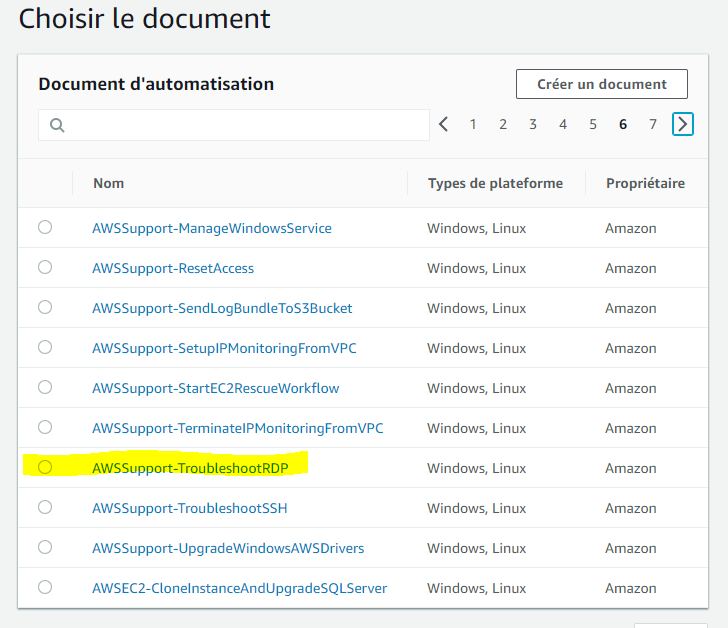The width and height of the screenshot is (728, 628).
Task: Click Amazon owner in UpgradeWindowsAWSDrivers row
Action: (630, 548)
